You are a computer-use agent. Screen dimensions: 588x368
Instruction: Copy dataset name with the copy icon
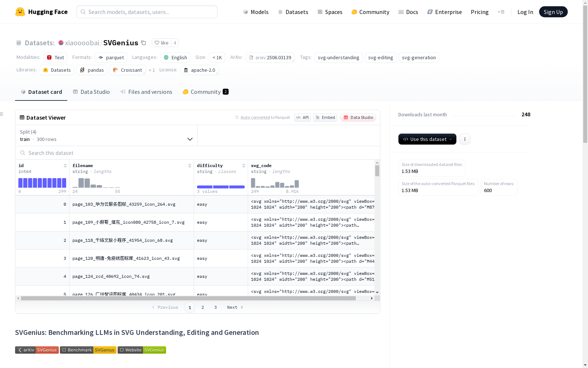coord(144,43)
